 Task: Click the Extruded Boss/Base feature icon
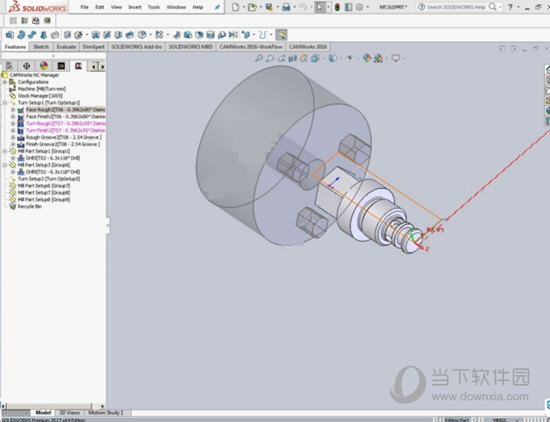coord(9,34)
